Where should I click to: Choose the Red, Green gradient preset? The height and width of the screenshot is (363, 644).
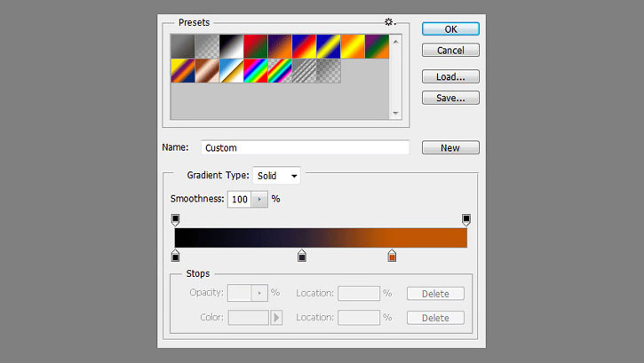[256, 46]
